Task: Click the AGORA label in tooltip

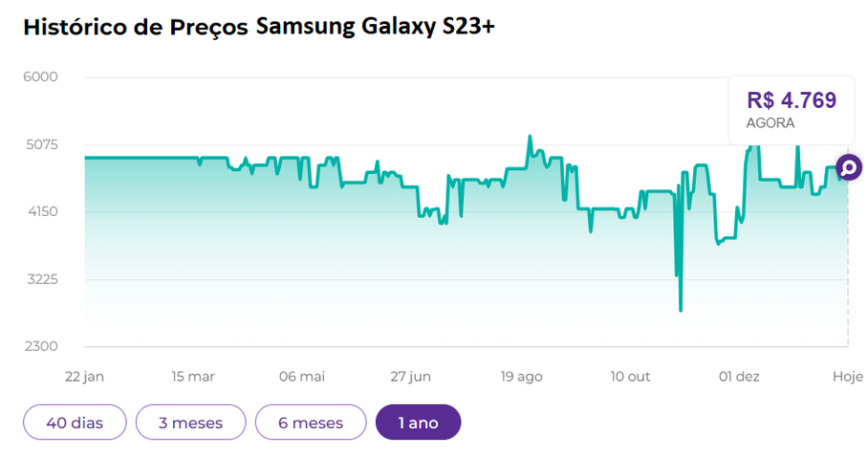Action: (x=770, y=123)
